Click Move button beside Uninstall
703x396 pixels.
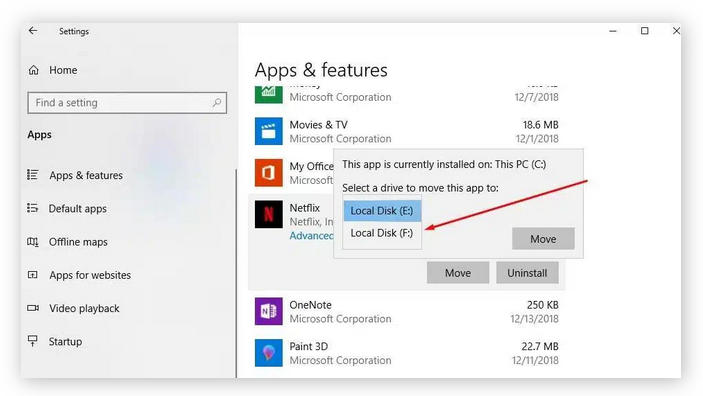click(x=458, y=273)
